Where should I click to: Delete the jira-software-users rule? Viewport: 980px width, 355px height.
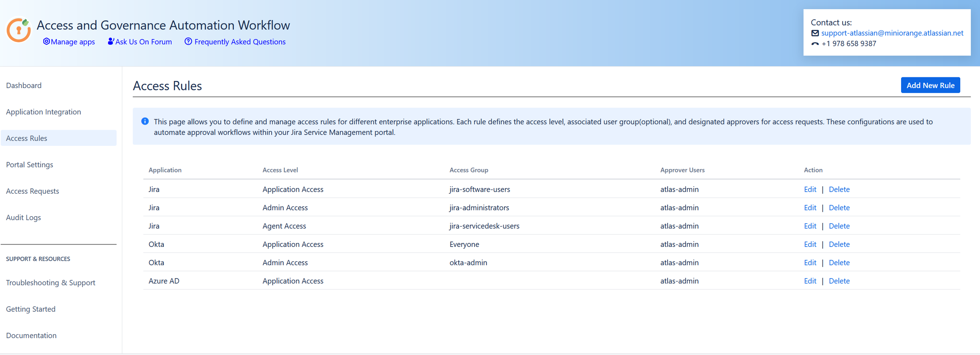pos(839,189)
